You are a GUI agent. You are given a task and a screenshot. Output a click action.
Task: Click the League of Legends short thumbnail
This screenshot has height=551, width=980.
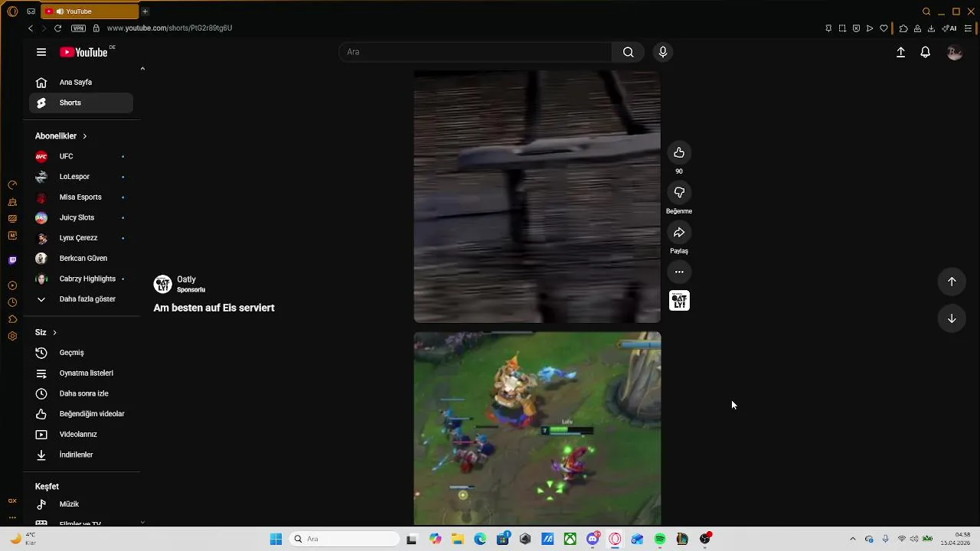click(537, 429)
